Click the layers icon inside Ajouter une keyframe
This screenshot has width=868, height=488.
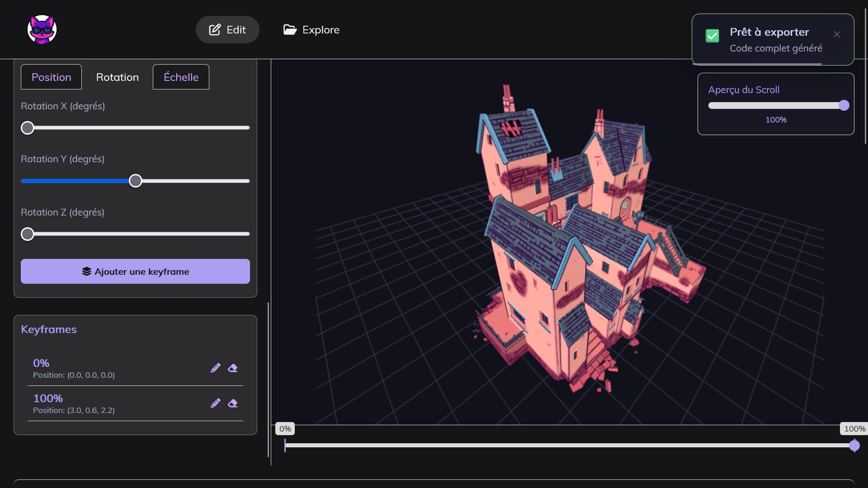click(86, 271)
